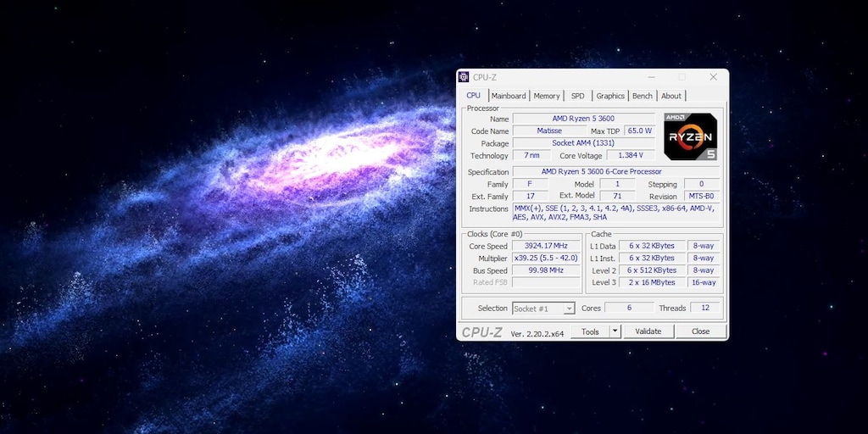868x434 pixels.
Task: Click the Revision value MTS-B0
Action: (x=702, y=196)
